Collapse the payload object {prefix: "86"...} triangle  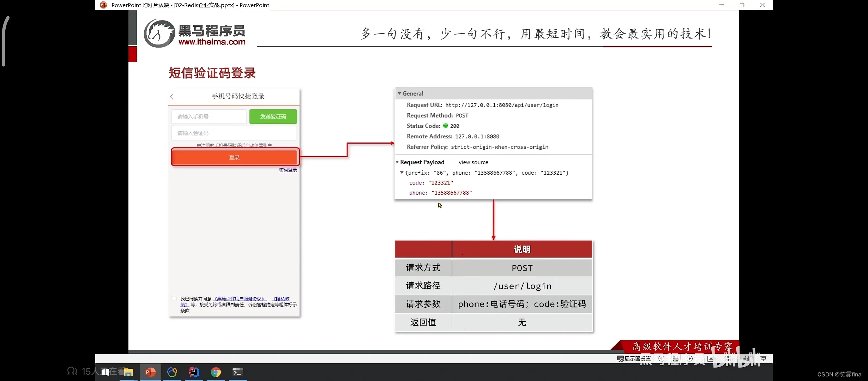(402, 173)
